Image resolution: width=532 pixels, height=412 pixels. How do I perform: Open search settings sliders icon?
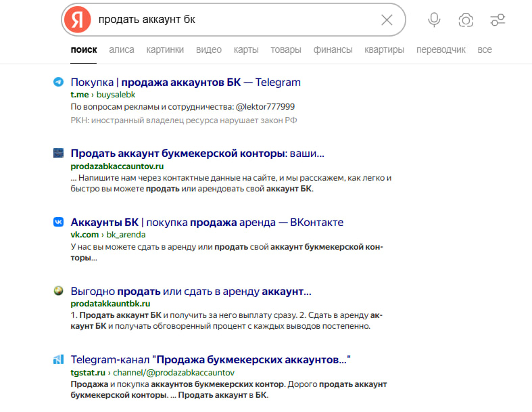pos(498,20)
